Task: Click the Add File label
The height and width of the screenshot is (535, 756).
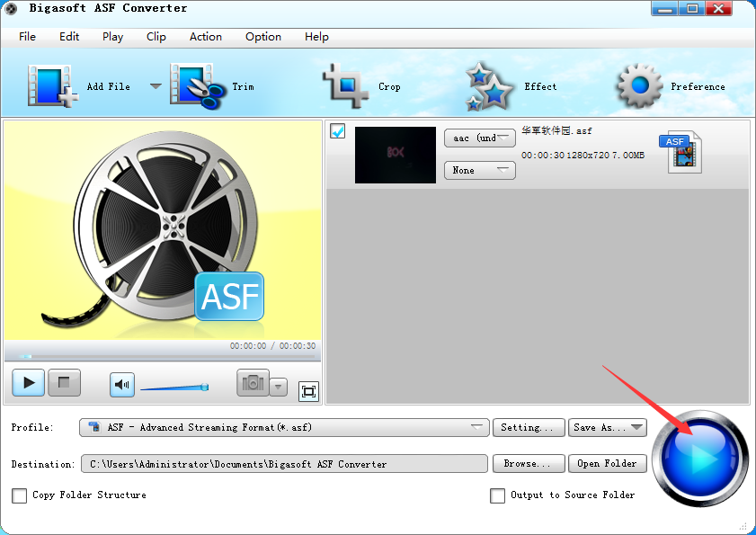Action: (x=109, y=87)
